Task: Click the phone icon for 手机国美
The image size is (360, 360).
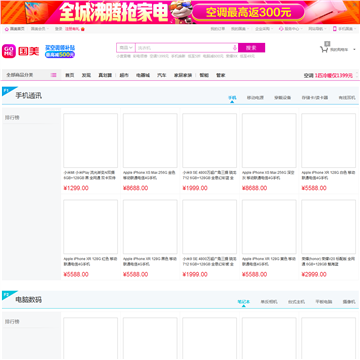Action: 335,29
